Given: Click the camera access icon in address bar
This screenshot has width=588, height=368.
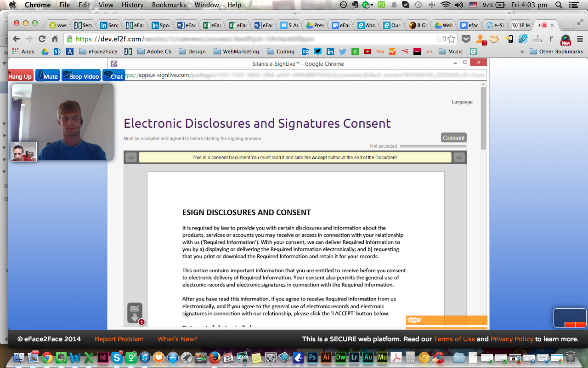Looking at the screenshot, I should click(441, 39).
